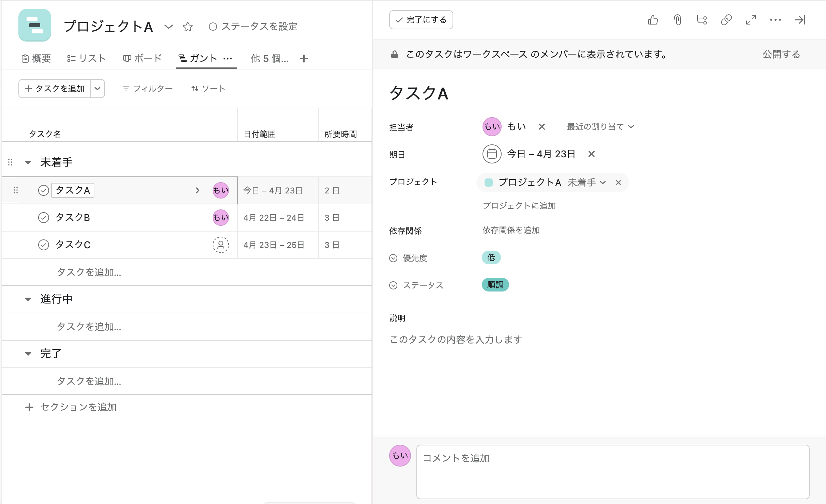Click Task B date range 4月 22日 – 24日

(274, 218)
